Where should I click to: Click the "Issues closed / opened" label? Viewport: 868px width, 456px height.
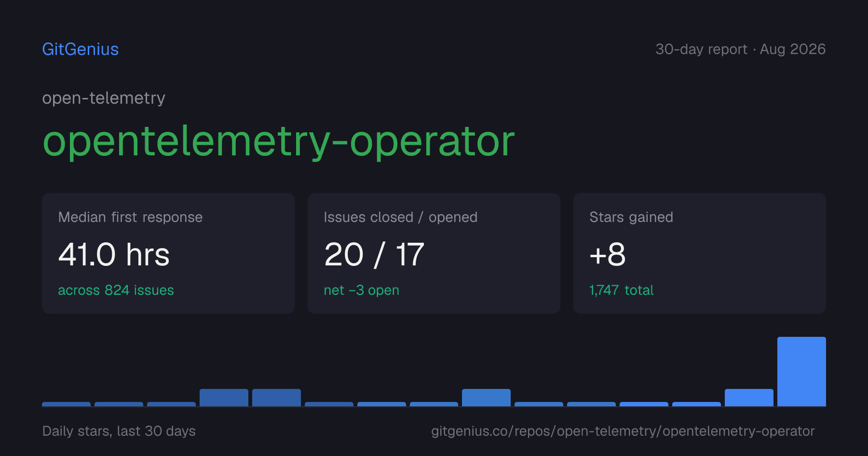[x=401, y=217]
